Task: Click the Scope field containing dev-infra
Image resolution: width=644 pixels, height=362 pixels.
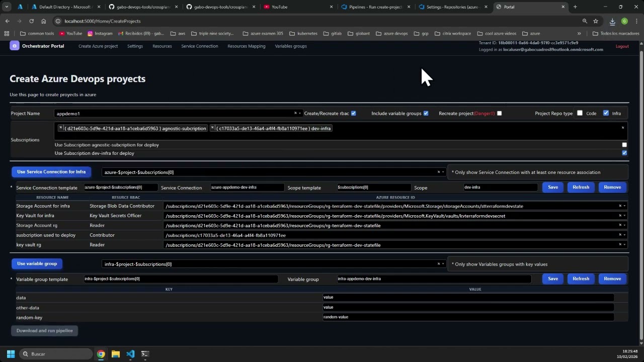Action: [500, 187]
